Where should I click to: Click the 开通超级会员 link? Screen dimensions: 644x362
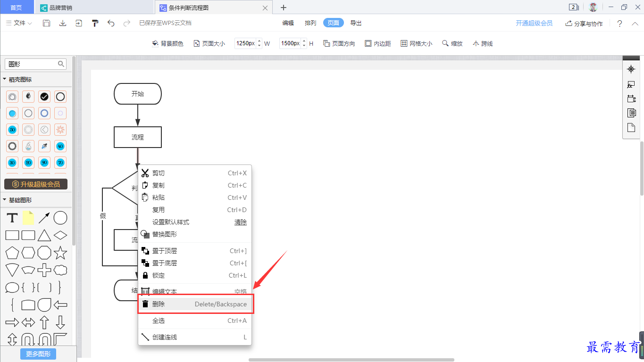coord(534,23)
